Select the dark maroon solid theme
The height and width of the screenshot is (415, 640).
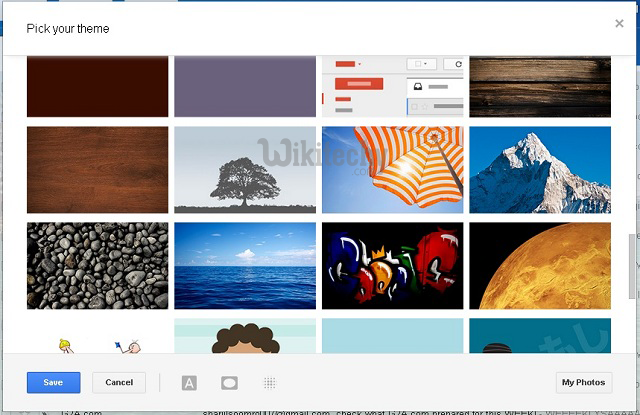pos(97,87)
